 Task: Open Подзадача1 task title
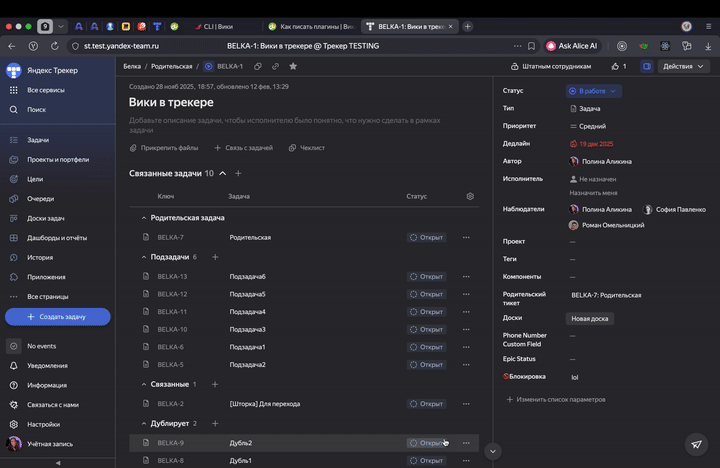[x=248, y=347]
